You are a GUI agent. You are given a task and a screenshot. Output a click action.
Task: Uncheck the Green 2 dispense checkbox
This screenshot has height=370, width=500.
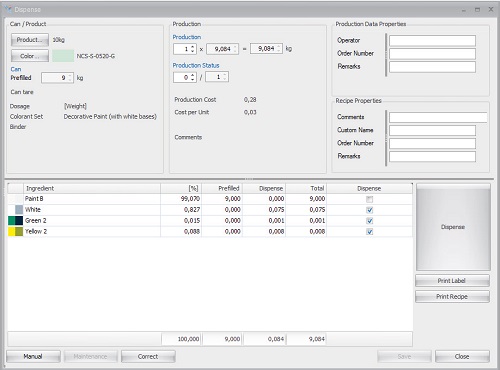pos(369,221)
